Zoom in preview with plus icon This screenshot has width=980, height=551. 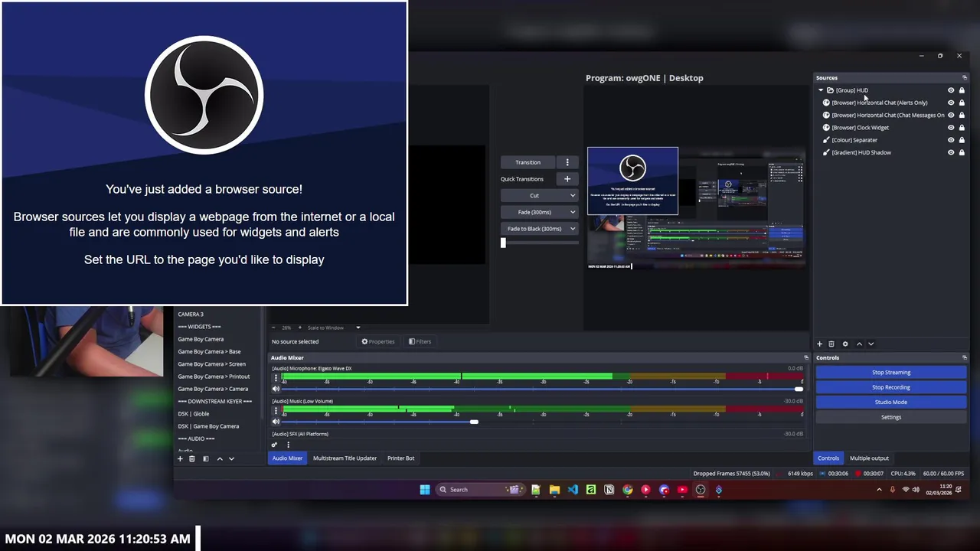[299, 328]
